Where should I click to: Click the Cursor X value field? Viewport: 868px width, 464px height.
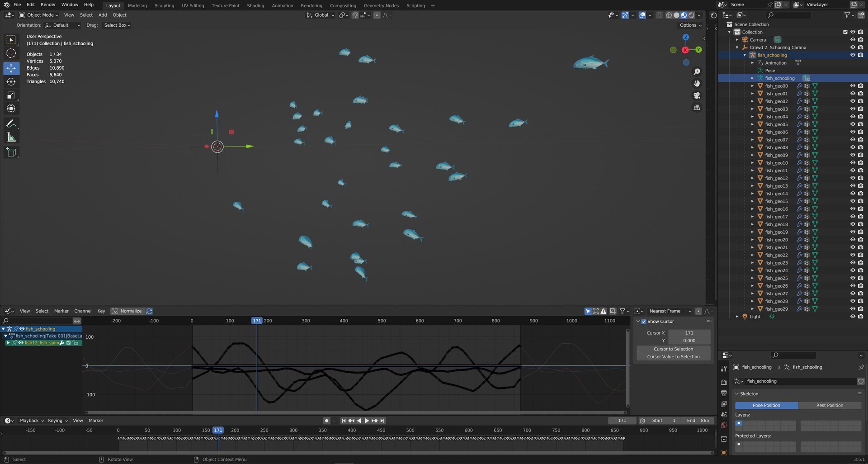[x=689, y=333]
